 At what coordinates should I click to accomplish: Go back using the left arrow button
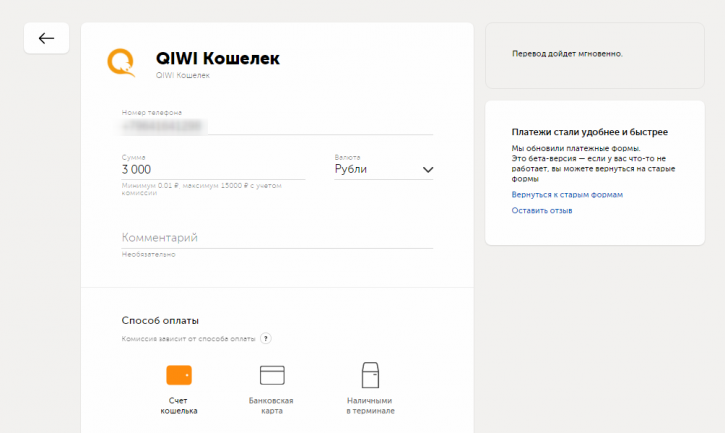(46, 38)
